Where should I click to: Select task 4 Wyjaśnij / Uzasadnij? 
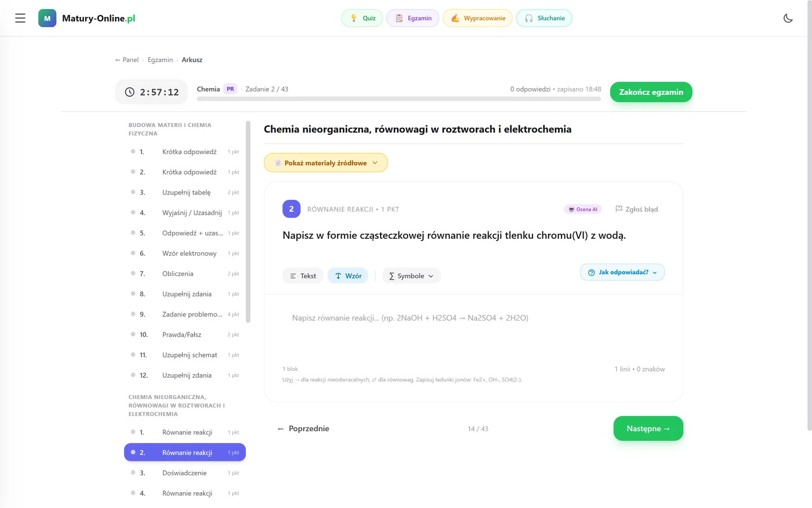[x=185, y=213]
